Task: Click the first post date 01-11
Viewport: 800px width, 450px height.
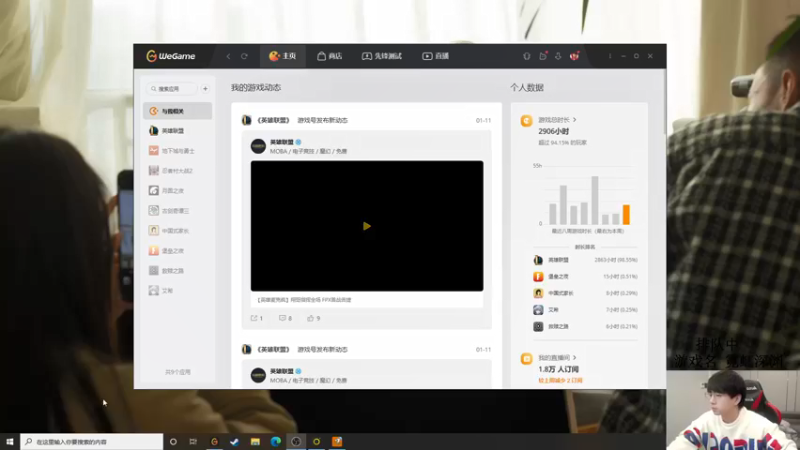Action: (x=483, y=120)
